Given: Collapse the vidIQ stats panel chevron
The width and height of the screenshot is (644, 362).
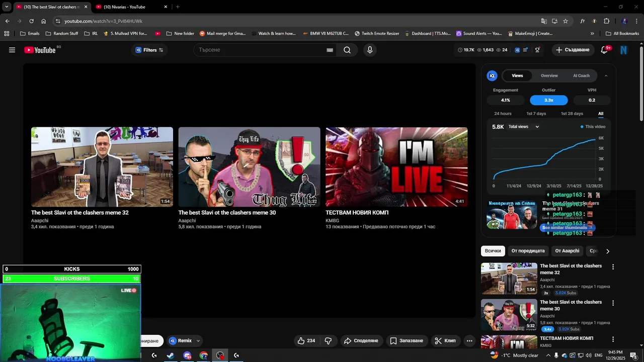Looking at the screenshot, I should tap(606, 76).
